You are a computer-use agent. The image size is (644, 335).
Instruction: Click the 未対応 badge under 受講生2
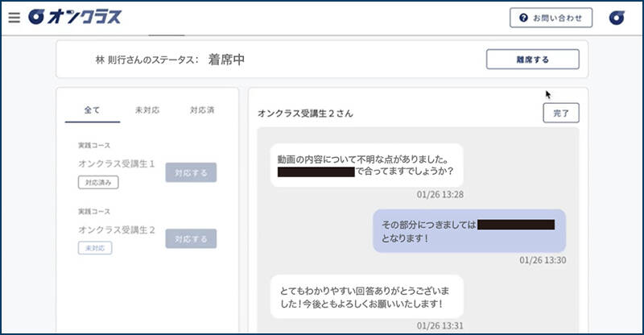95,248
